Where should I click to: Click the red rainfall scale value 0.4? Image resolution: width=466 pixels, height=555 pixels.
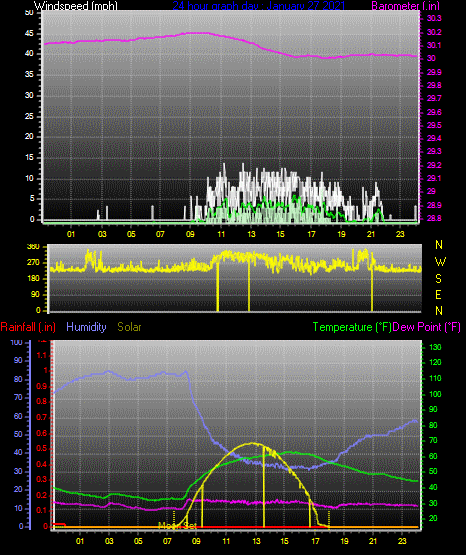pos(42,464)
